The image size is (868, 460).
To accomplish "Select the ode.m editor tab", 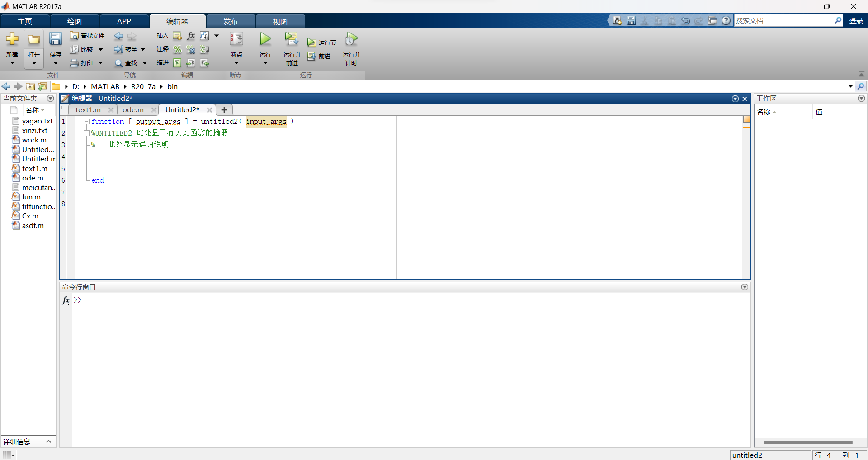I will [x=133, y=110].
